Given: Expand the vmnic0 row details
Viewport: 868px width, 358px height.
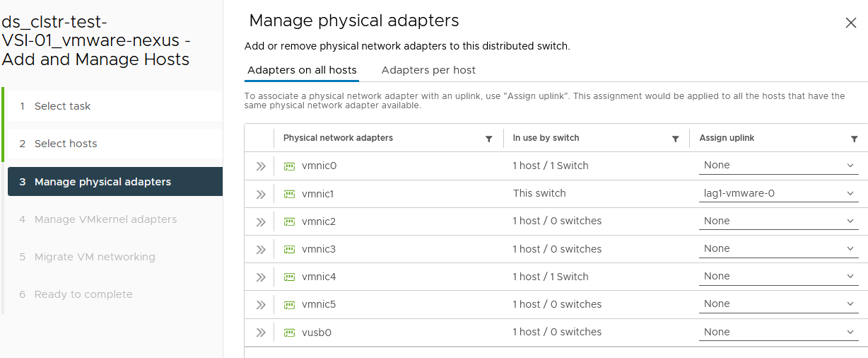Looking at the screenshot, I should [261, 166].
